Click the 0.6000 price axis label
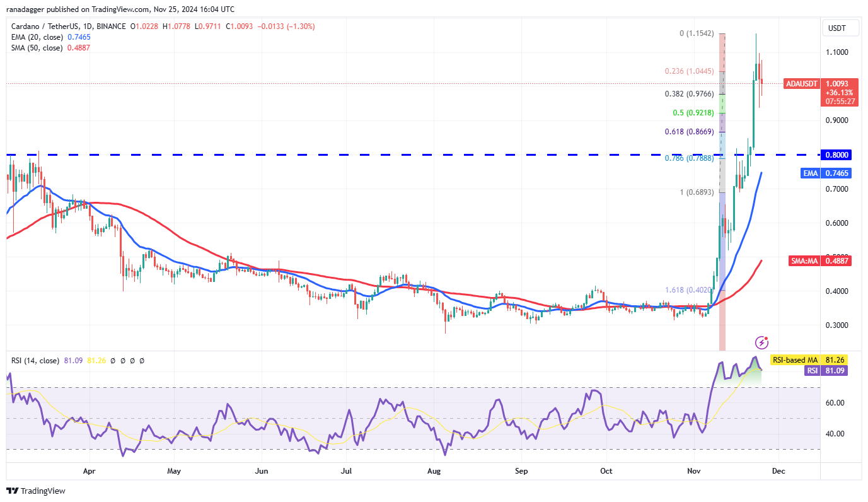This screenshot has width=868, height=502. pyautogui.click(x=836, y=223)
